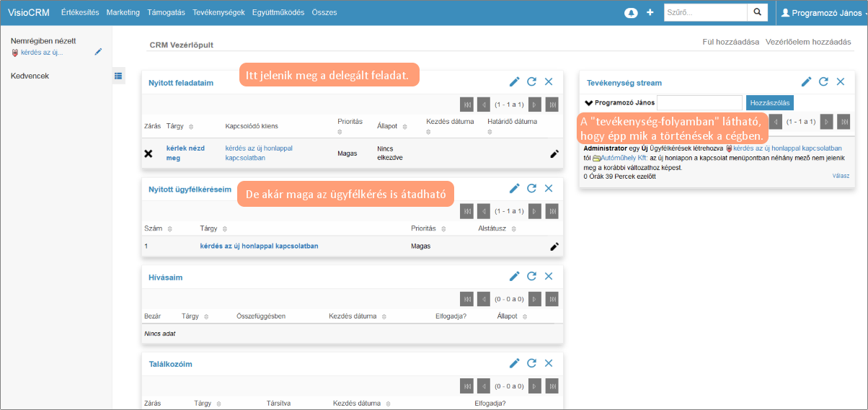868x410 pixels.
Task: Open the Értékesítés menu
Action: coord(80,13)
